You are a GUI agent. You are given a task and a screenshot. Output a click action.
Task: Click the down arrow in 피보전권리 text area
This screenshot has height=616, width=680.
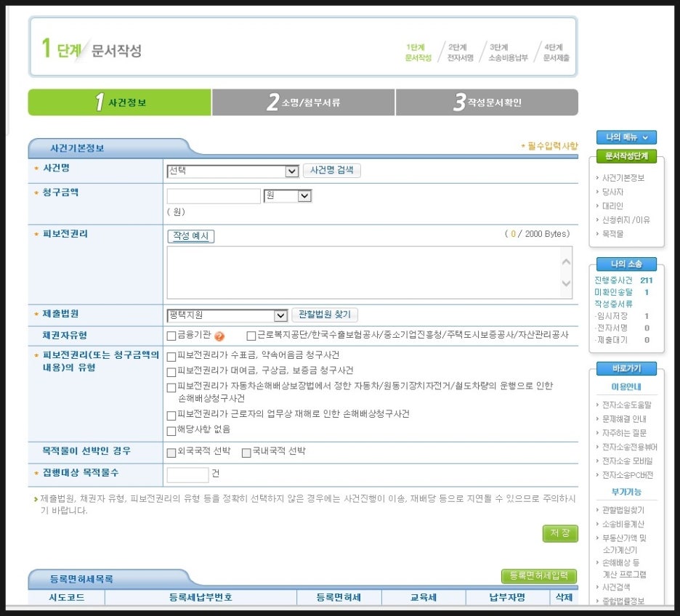coord(567,284)
